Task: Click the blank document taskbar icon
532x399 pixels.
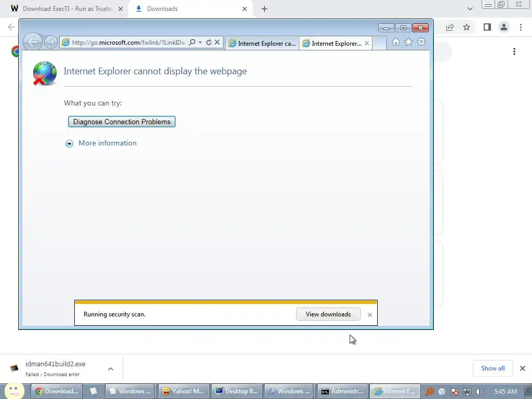Action: tap(94, 391)
